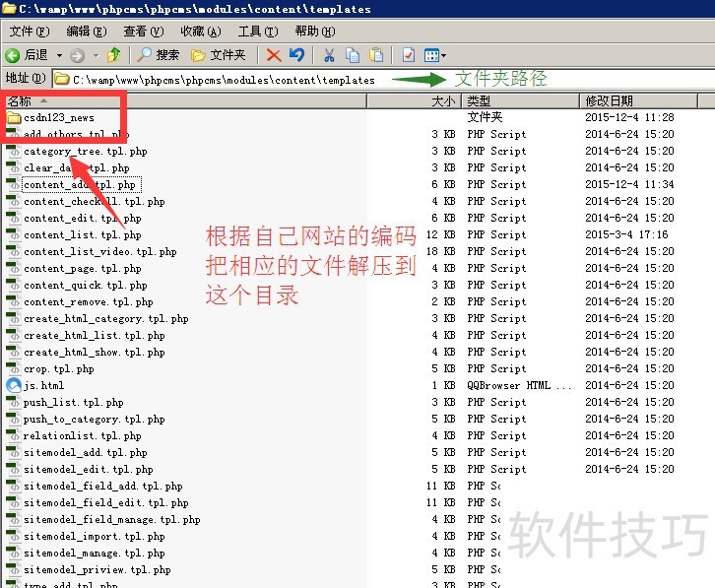Viewport: 715px width, 588px height.
Task: Click the content_page.tpl.php file icon
Action: [x=13, y=269]
